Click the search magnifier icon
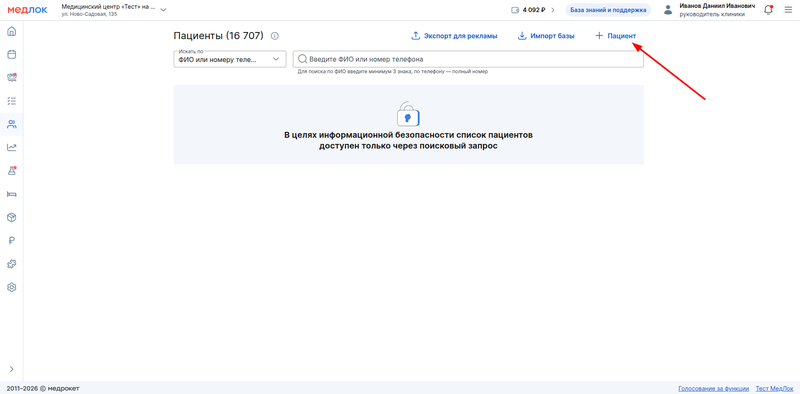The height and width of the screenshot is (394, 800). [x=303, y=59]
